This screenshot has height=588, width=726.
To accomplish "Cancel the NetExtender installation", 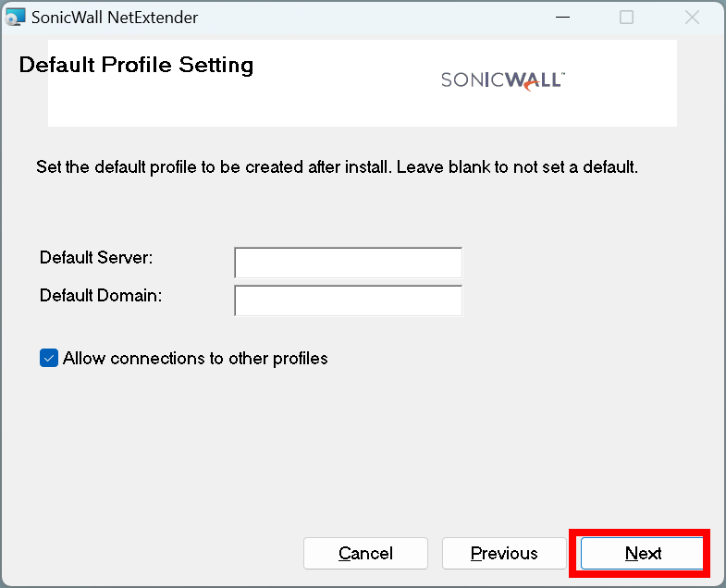I will click(365, 553).
